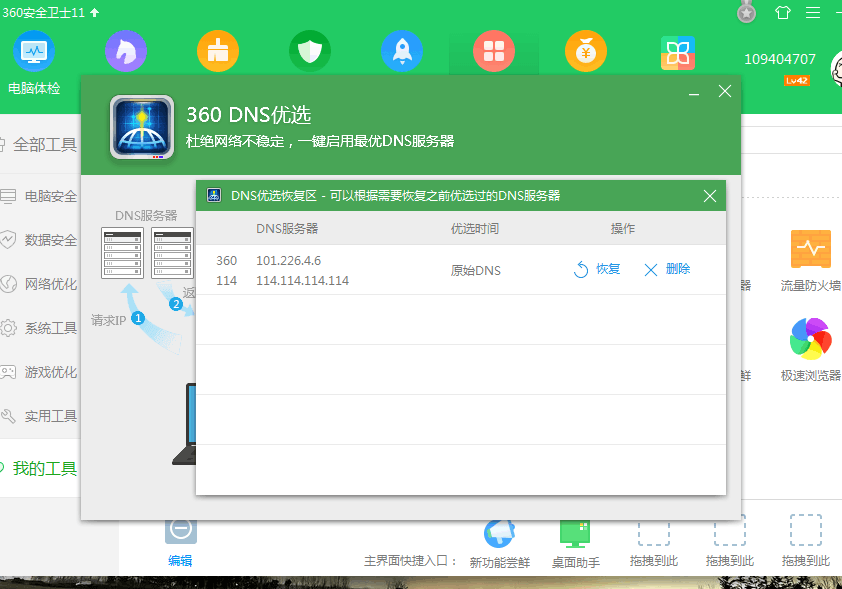Open the 流量防火墙 traffic firewall tool
Image resolution: width=842 pixels, height=589 pixels.
[x=810, y=248]
